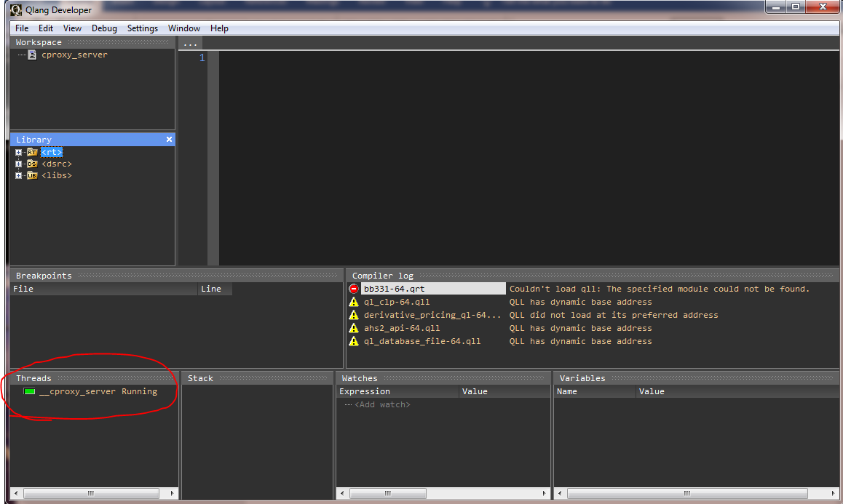
Task: Expand the <rt> library node
Action: [18, 152]
